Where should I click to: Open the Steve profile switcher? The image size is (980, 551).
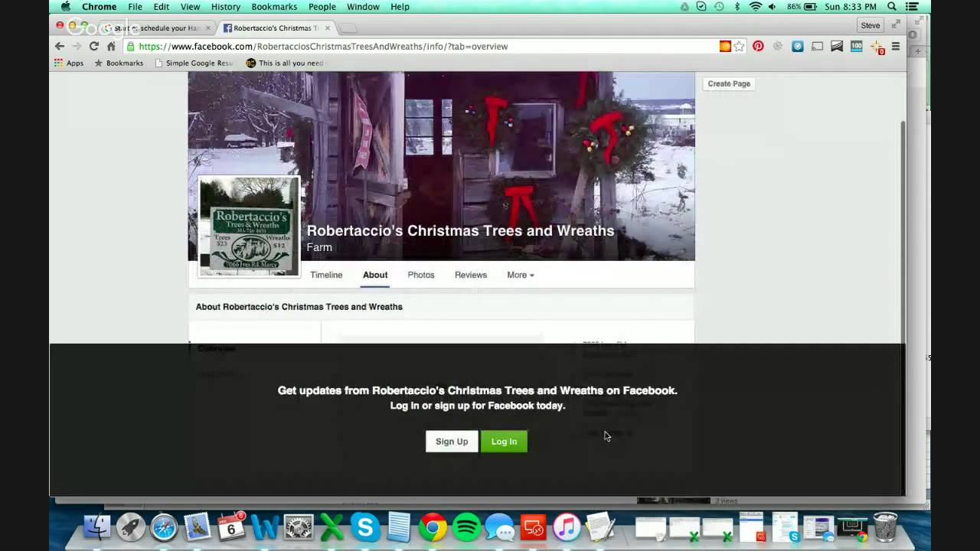(x=871, y=25)
